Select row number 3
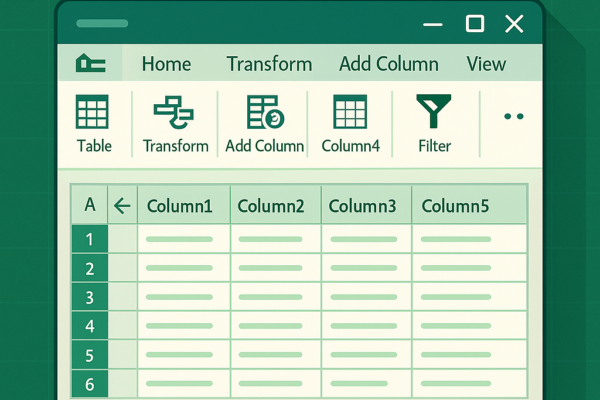Image resolution: width=600 pixels, height=400 pixels. [90, 297]
